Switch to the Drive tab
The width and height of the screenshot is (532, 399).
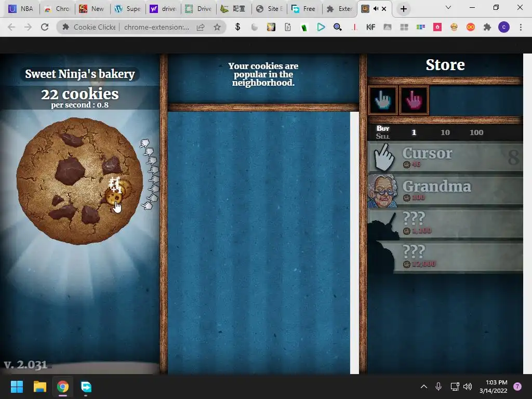pyautogui.click(x=198, y=9)
